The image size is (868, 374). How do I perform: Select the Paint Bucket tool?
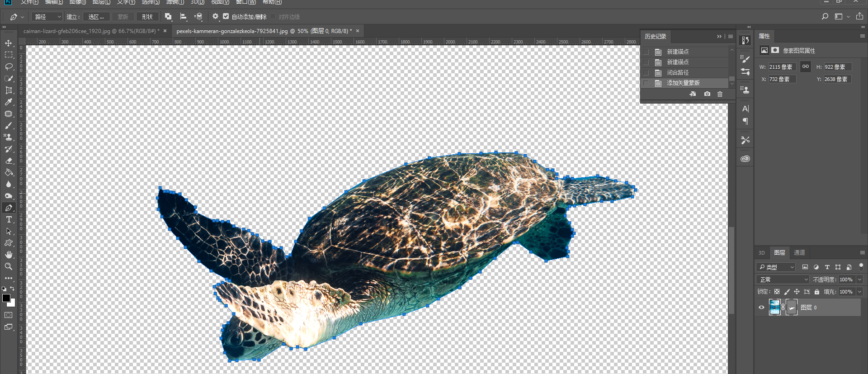tap(9, 172)
